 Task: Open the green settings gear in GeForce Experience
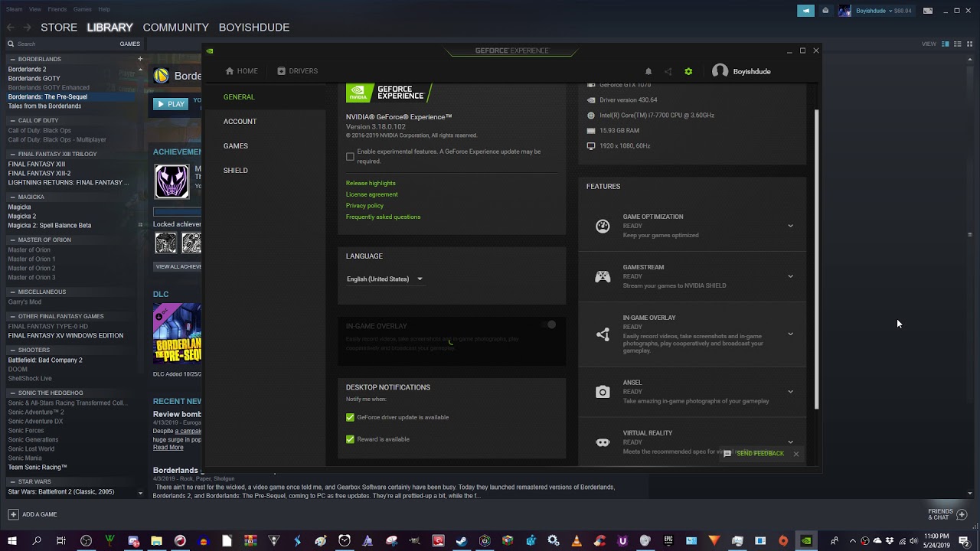coord(688,71)
